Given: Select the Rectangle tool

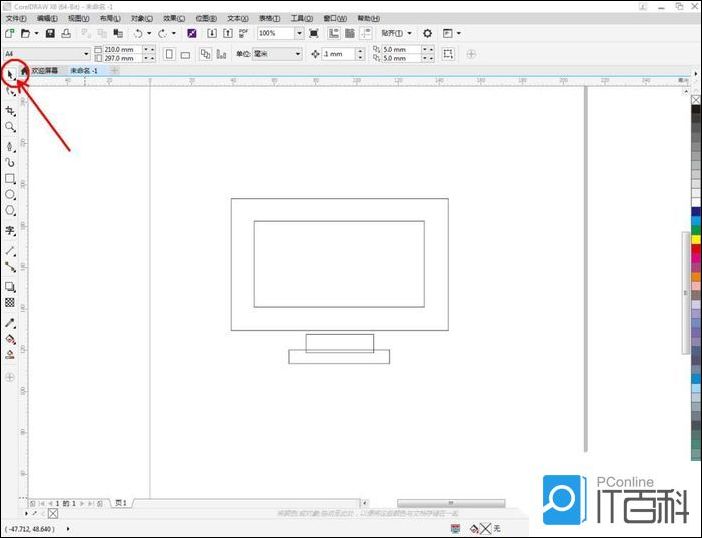Looking at the screenshot, I should (10, 178).
